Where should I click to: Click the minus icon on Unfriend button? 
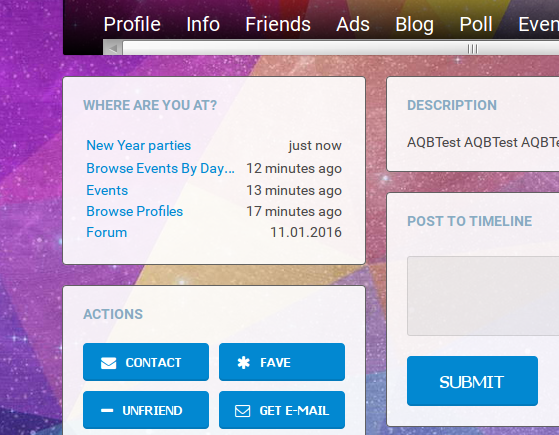107,411
